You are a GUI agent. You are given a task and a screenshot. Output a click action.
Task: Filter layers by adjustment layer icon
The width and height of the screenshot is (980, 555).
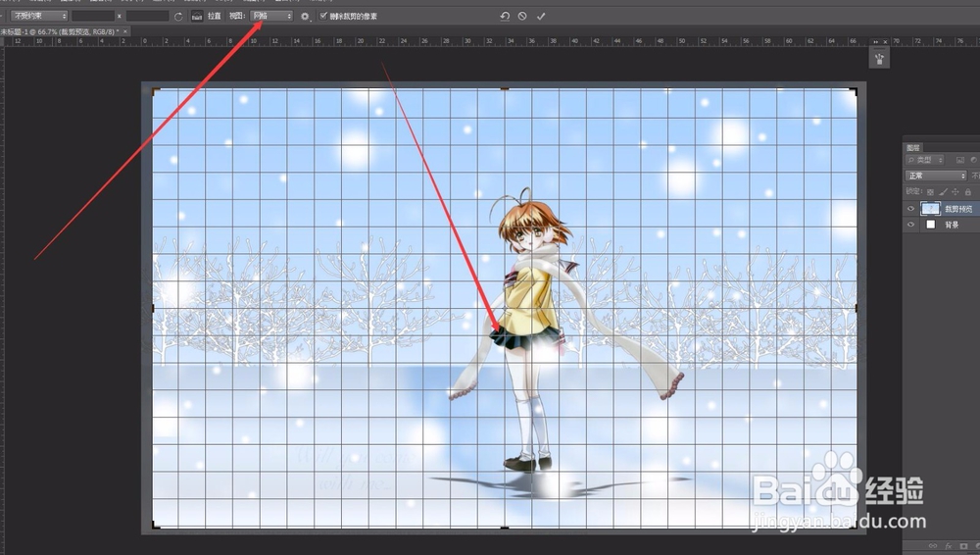974,160
